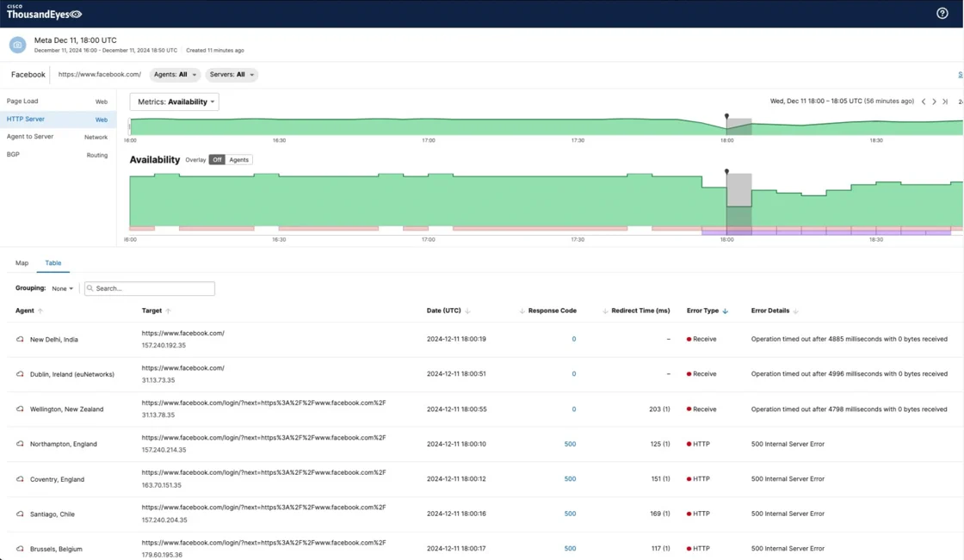Switch Overlay to Agents
Screen dimensions: 964x560
[238, 160]
